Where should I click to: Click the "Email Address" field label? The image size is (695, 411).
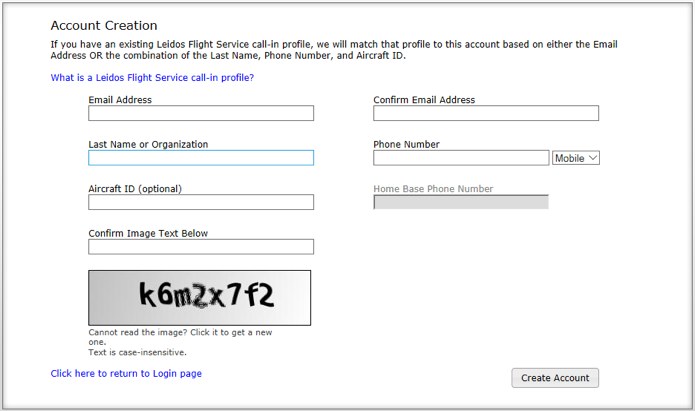[120, 100]
